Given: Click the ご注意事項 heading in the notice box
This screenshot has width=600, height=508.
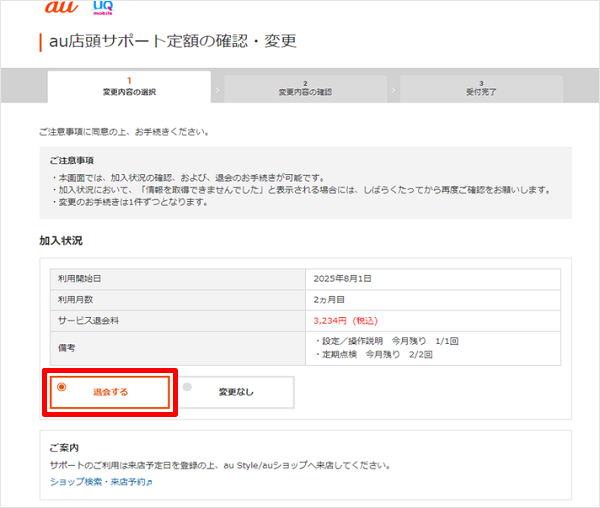Looking at the screenshot, I should (x=72, y=160).
